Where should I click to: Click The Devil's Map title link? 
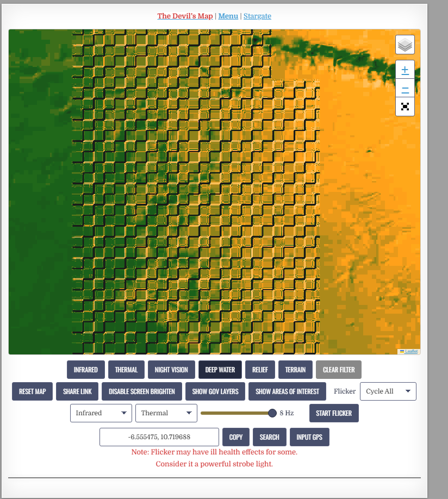tap(185, 16)
